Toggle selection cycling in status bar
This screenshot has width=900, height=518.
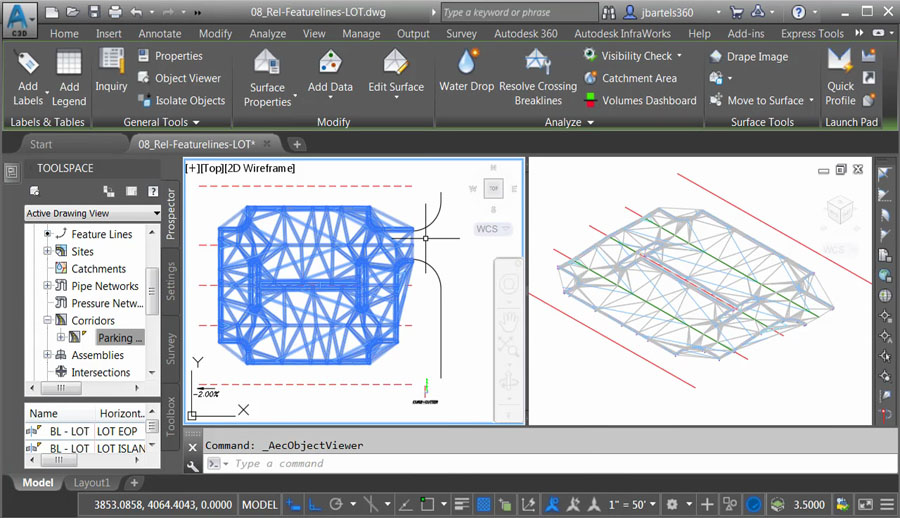(x=505, y=505)
